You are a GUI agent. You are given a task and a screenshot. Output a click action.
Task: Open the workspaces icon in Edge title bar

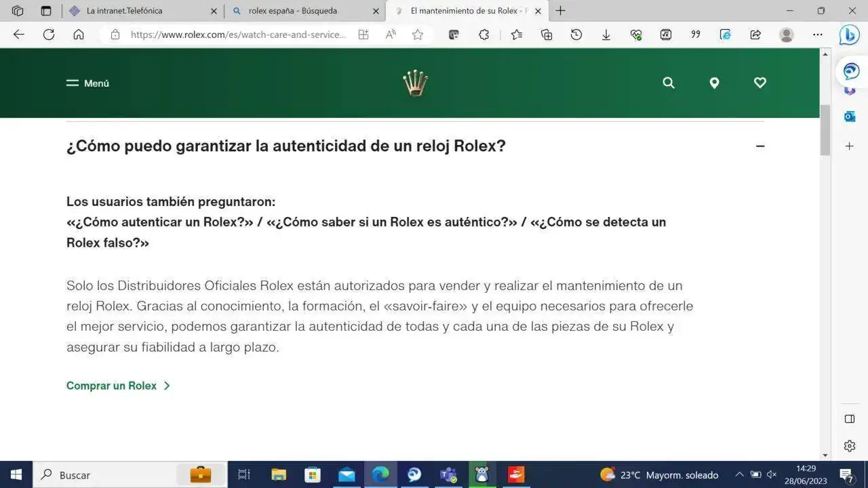[18, 11]
